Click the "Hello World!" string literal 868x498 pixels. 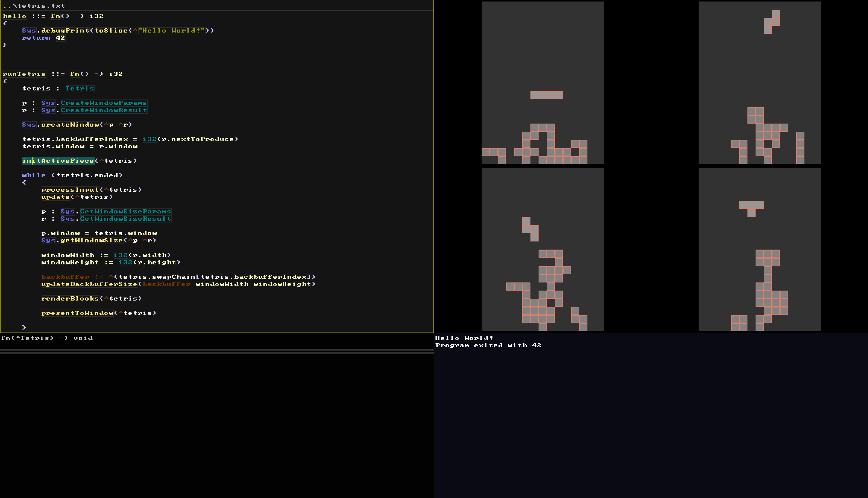pos(171,30)
